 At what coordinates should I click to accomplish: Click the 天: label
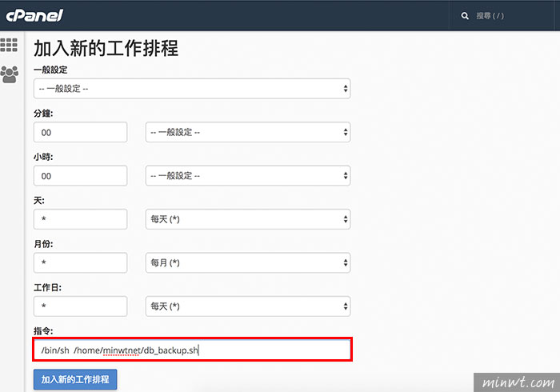(x=39, y=200)
